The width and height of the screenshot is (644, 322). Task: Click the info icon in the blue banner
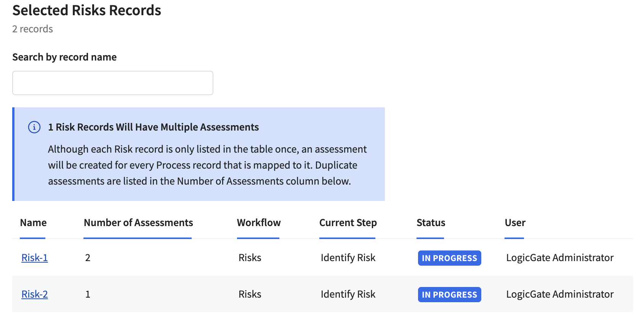[x=34, y=127]
